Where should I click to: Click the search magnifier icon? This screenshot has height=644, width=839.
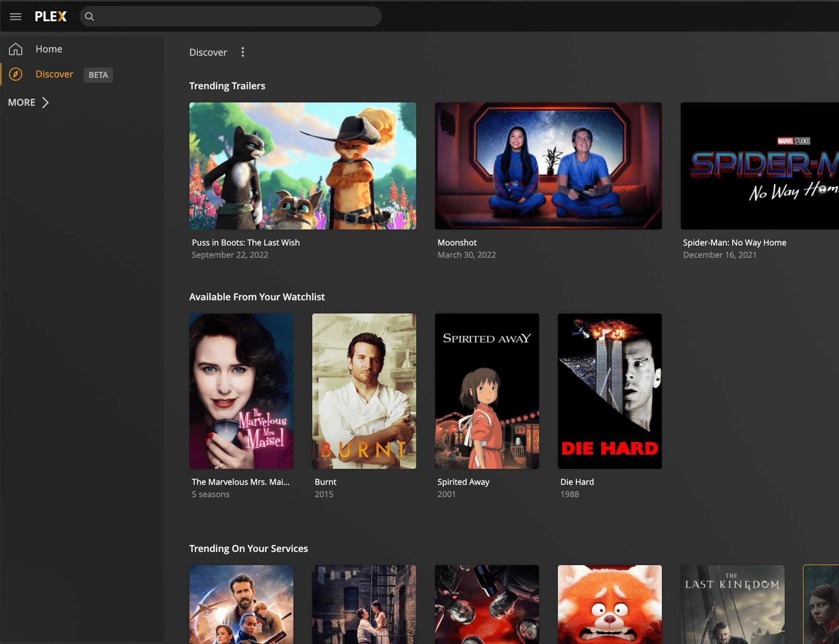click(89, 17)
